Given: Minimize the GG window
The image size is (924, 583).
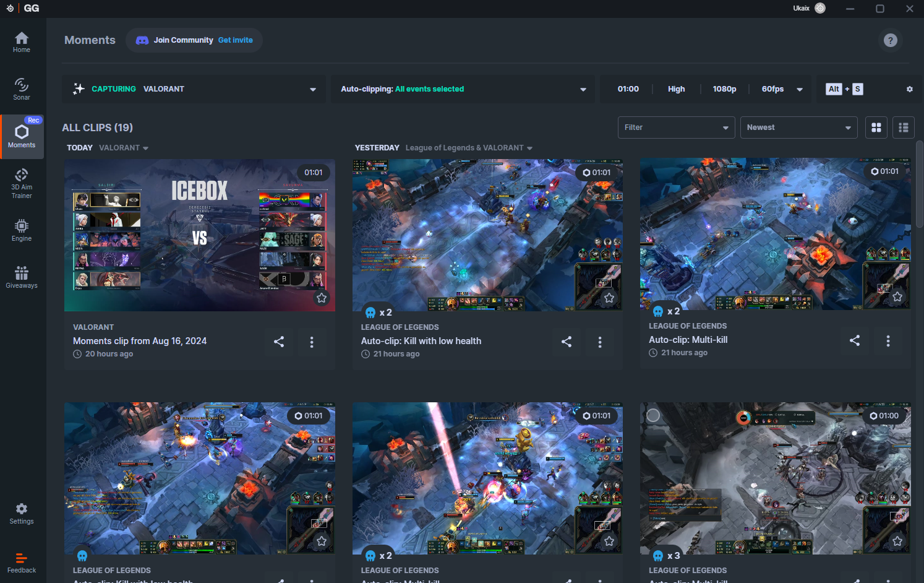Looking at the screenshot, I should (x=850, y=9).
